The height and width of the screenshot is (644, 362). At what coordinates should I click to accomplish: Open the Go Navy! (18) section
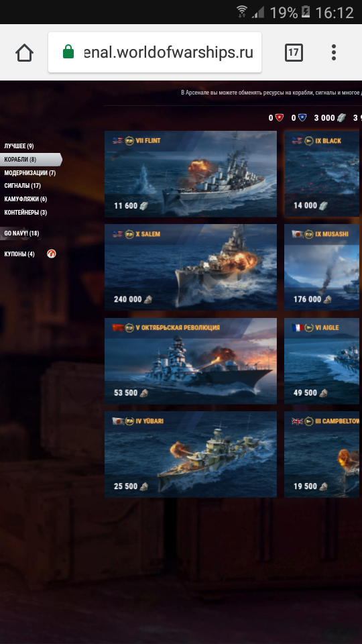(x=21, y=233)
